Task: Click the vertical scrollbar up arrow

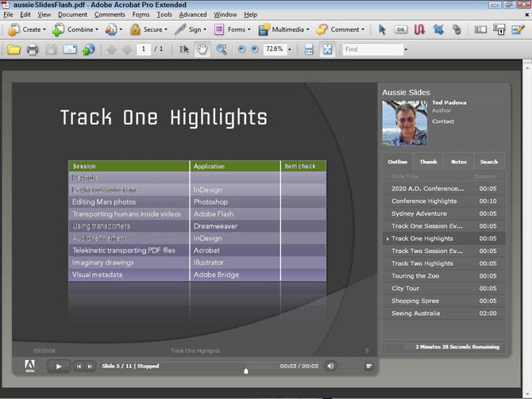Action: tap(527, 67)
